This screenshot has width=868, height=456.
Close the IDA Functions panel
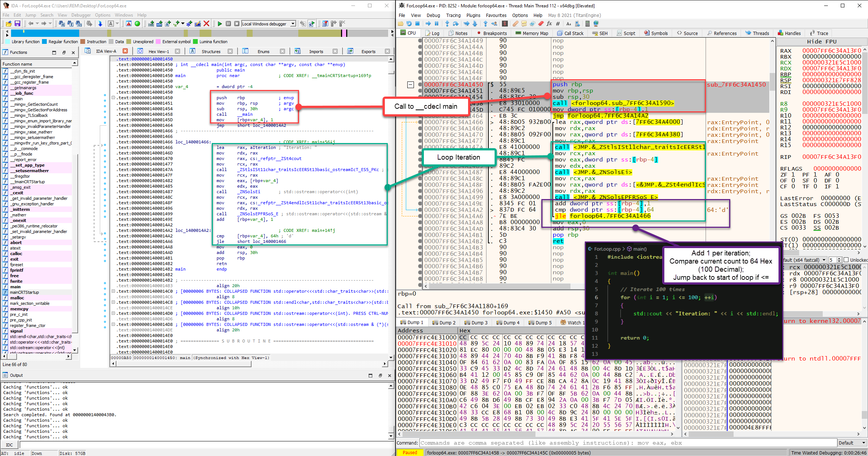click(x=73, y=52)
